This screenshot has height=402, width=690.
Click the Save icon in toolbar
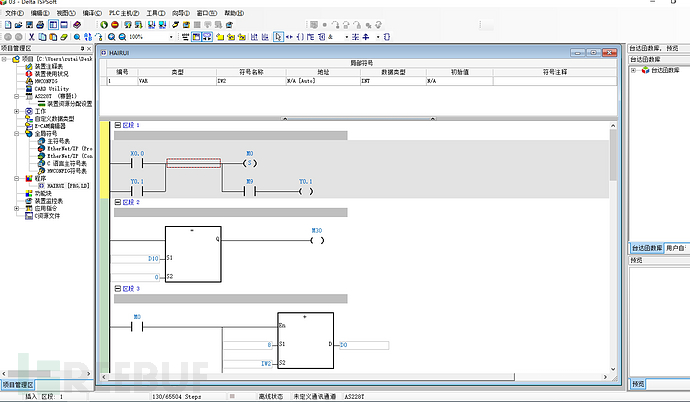(x=30, y=25)
